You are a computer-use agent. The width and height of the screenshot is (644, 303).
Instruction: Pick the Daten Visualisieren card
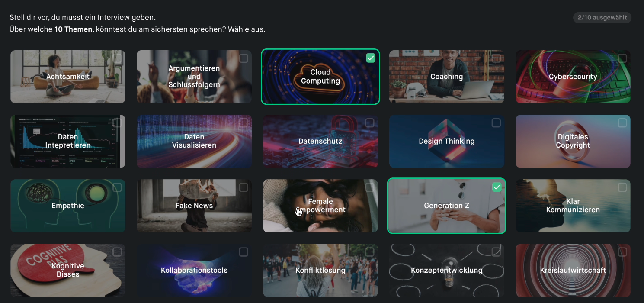point(194,141)
